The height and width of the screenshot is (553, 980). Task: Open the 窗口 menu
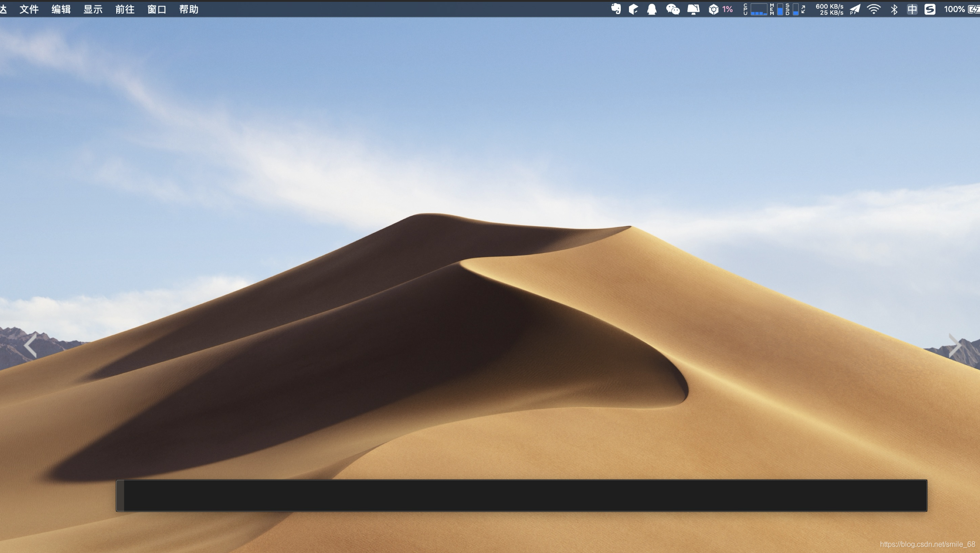[157, 9]
